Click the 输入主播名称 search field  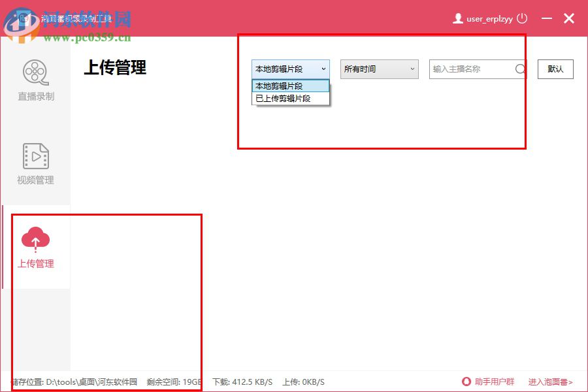tap(470, 69)
